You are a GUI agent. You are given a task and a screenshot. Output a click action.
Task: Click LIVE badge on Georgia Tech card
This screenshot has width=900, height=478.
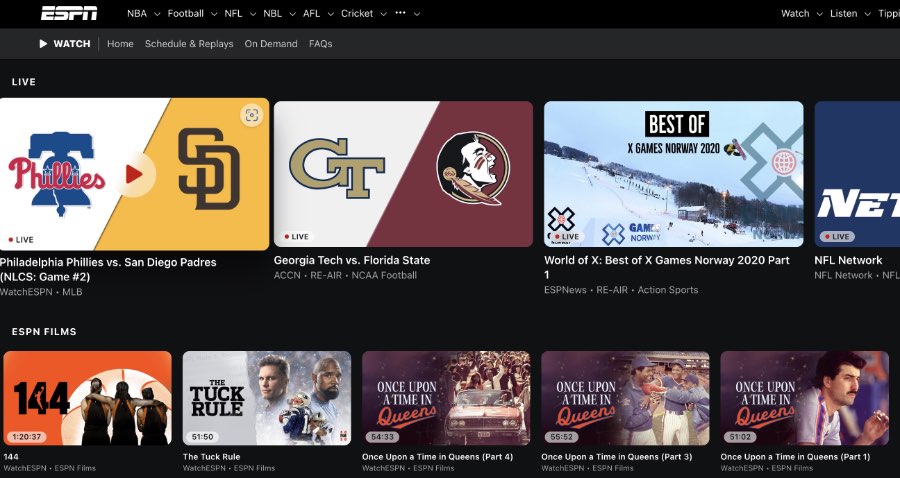click(x=297, y=236)
